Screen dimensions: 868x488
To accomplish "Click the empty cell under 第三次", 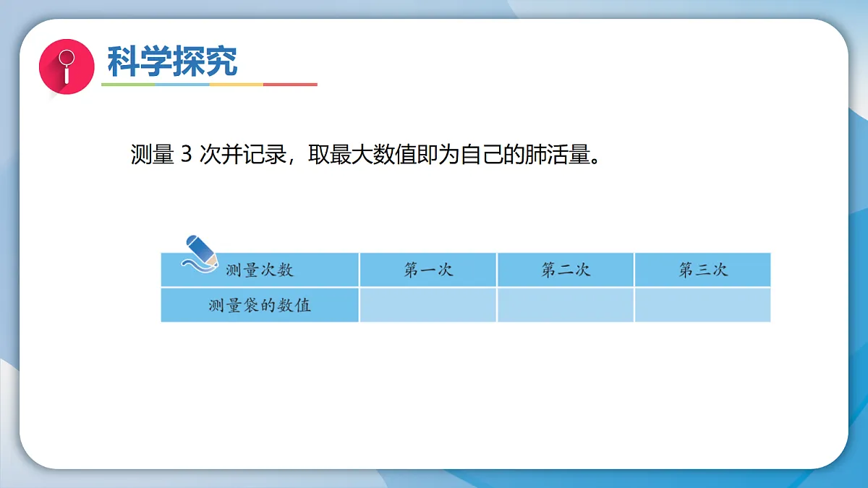I will (703, 305).
